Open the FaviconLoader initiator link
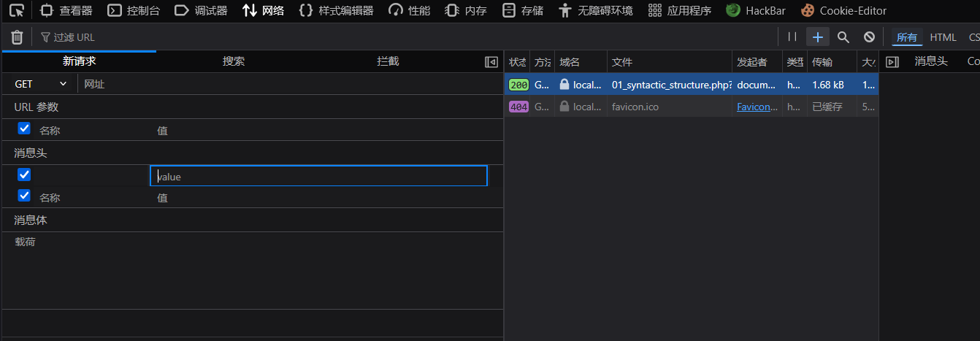Viewport: 980px width, 341px height. tap(757, 107)
